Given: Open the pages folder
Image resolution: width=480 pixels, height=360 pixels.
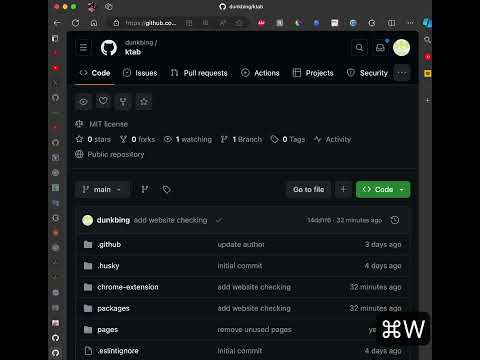Looking at the screenshot, I should click(x=108, y=330).
